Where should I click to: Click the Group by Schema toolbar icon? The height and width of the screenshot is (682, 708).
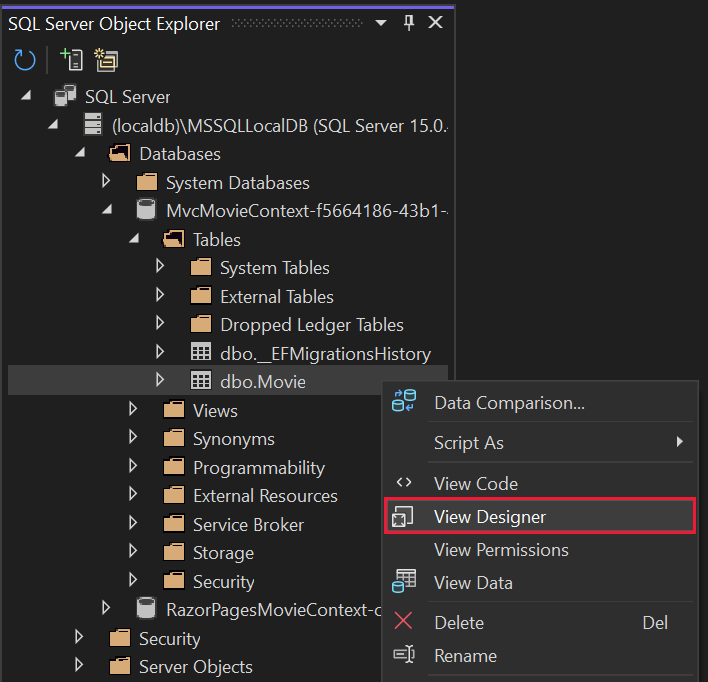click(105, 60)
